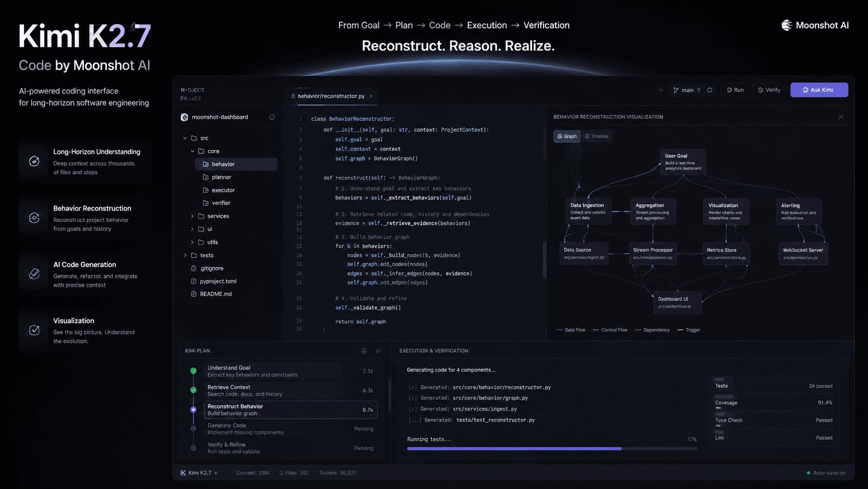This screenshot has width=868, height=489.
Task: Click the Running tests progress bar
Action: coord(552,448)
